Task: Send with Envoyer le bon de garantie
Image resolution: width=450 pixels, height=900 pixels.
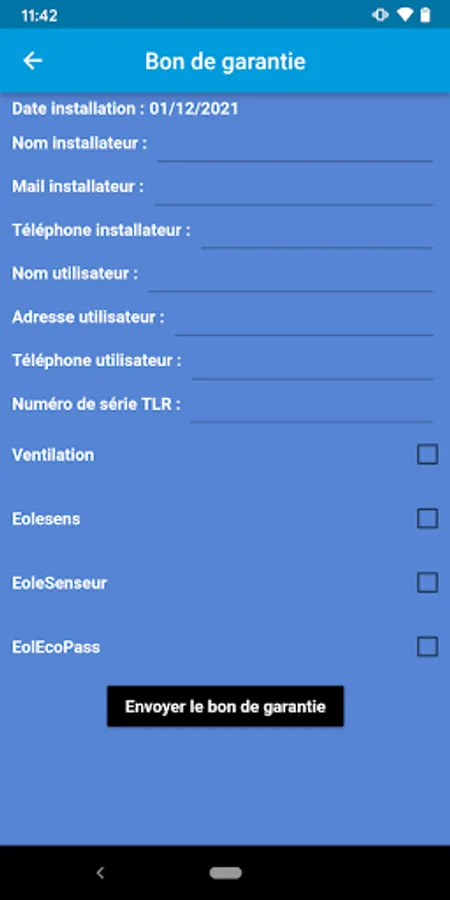Action: [x=226, y=706]
